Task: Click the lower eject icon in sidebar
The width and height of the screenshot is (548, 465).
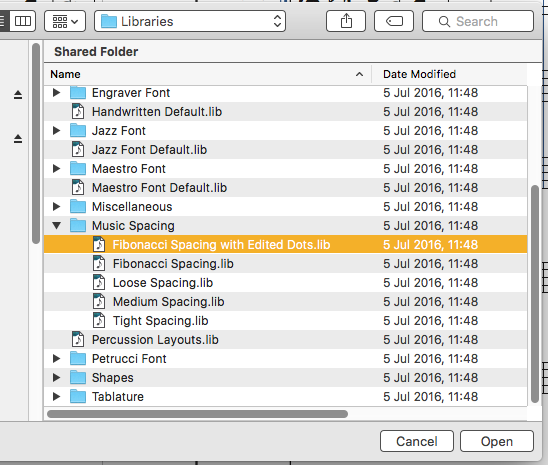Action: [x=18, y=139]
